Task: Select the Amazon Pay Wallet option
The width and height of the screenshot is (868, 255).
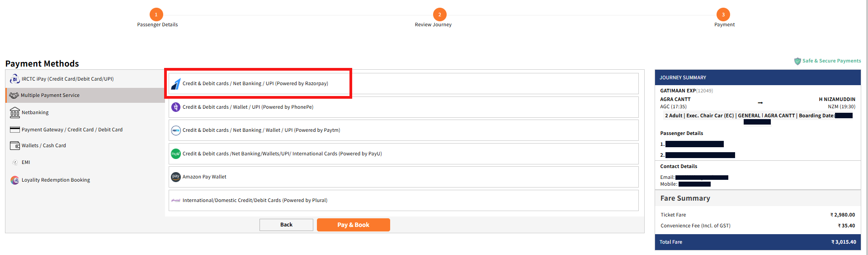Action: (204, 177)
